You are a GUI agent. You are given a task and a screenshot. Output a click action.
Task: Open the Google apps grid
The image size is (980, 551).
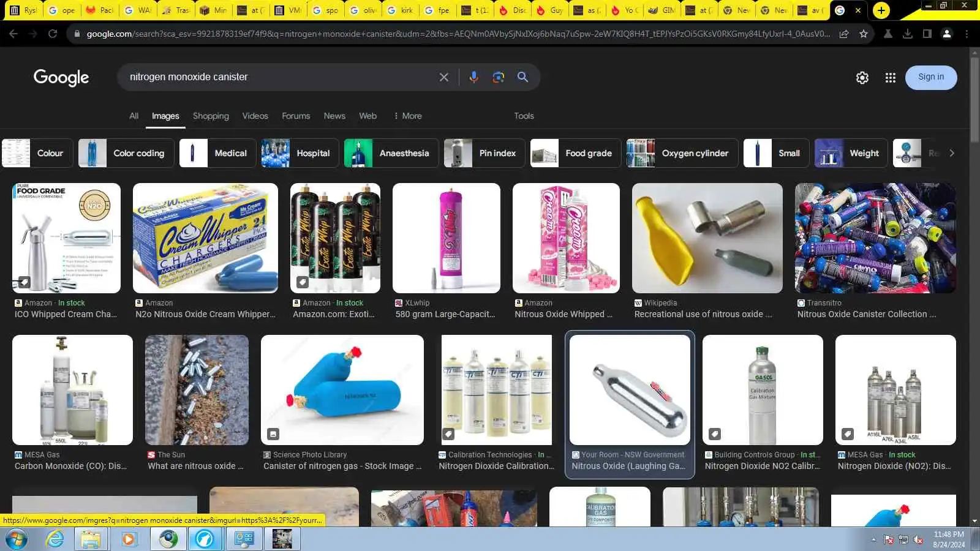point(891,78)
